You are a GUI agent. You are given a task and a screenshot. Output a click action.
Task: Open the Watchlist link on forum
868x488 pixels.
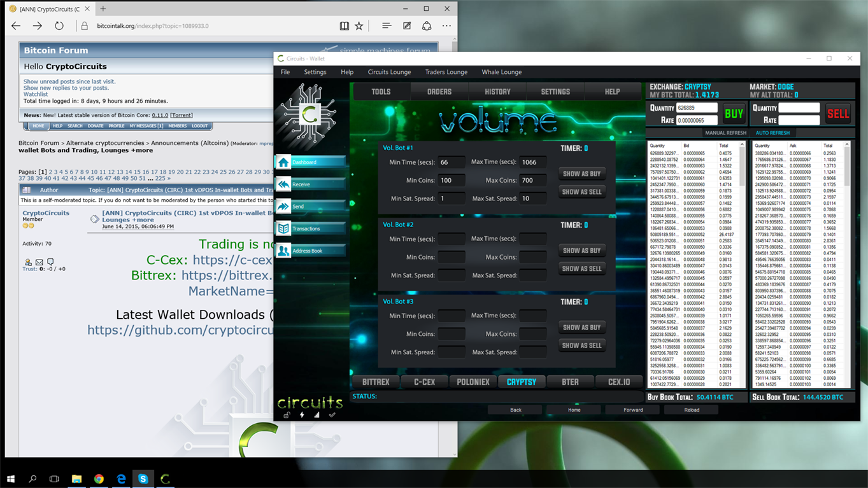click(x=36, y=94)
